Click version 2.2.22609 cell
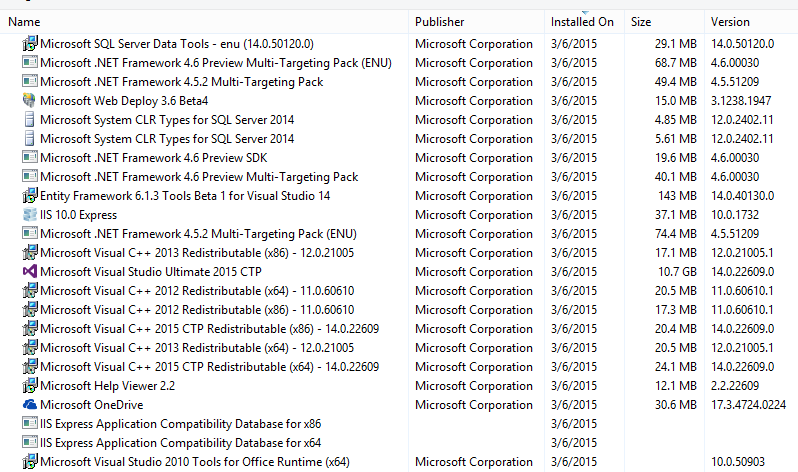Image resolution: width=798 pixels, height=472 pixels. click(734, 386)
